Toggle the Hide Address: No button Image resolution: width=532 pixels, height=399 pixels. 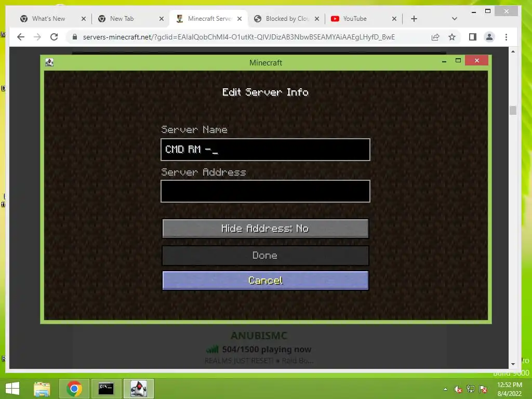pyautogui.click(x=265, y=229)
